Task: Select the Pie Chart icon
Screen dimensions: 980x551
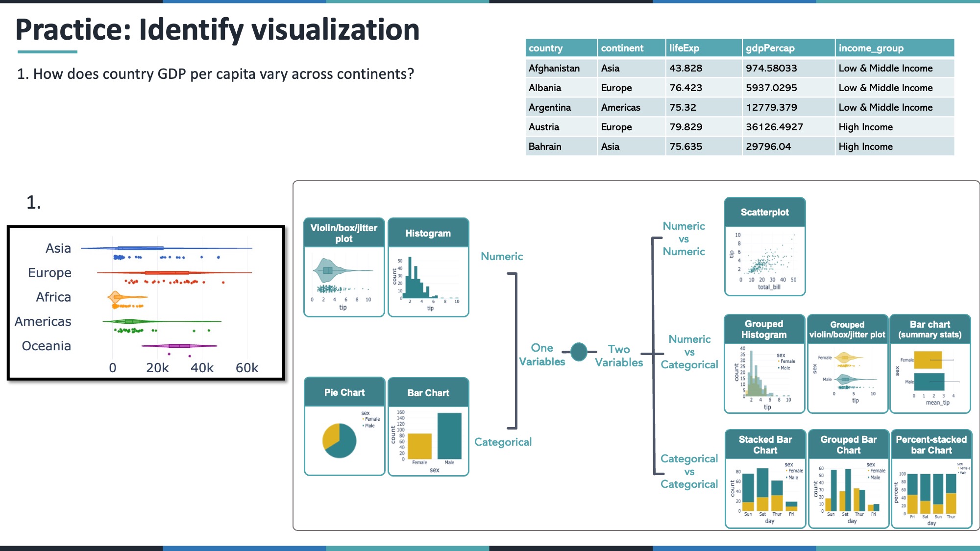Action: (x=344, y=428)
